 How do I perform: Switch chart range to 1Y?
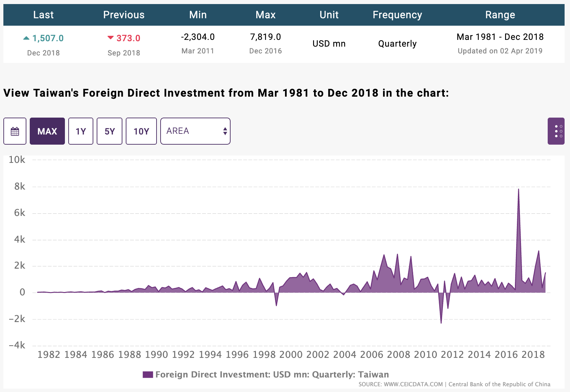[81, 131]
